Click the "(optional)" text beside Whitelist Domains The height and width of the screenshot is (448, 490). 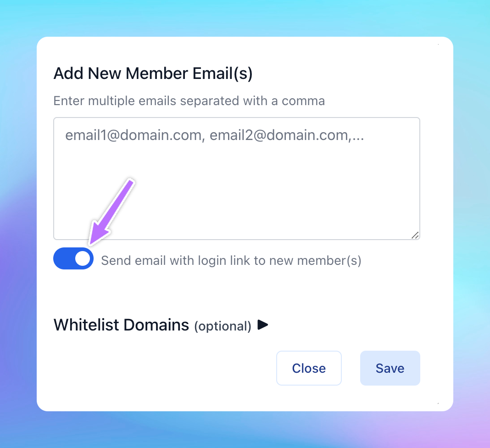(223, 326)
